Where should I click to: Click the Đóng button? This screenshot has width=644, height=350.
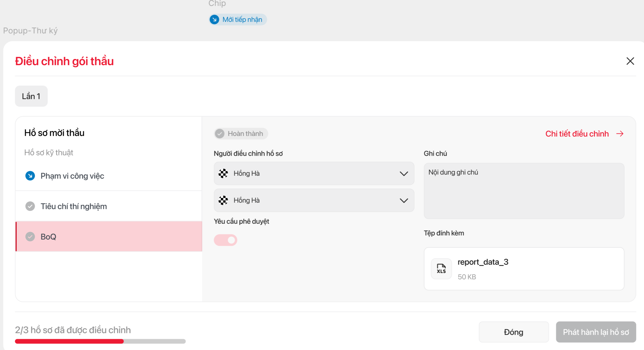[513, 332]
